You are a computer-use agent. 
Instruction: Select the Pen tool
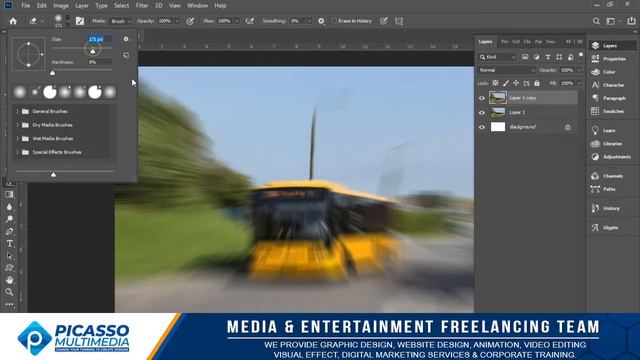(x=9, y=231)
